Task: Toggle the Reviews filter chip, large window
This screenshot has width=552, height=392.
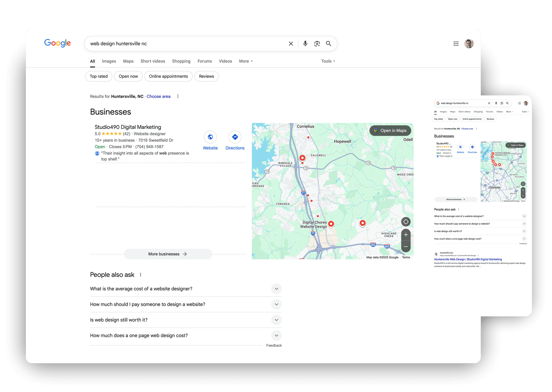Action: pos(206,76)
